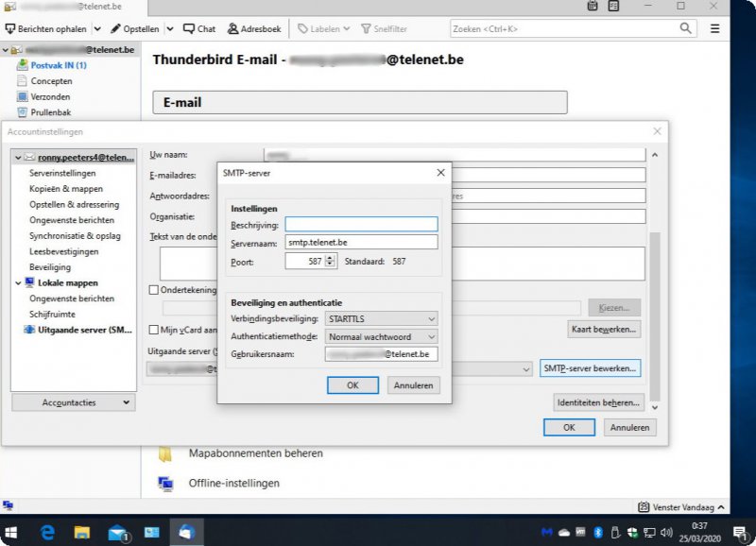Click OK in the SMTP-server dialog
This screenshot has height=546, width=756.
click(352, 385)
